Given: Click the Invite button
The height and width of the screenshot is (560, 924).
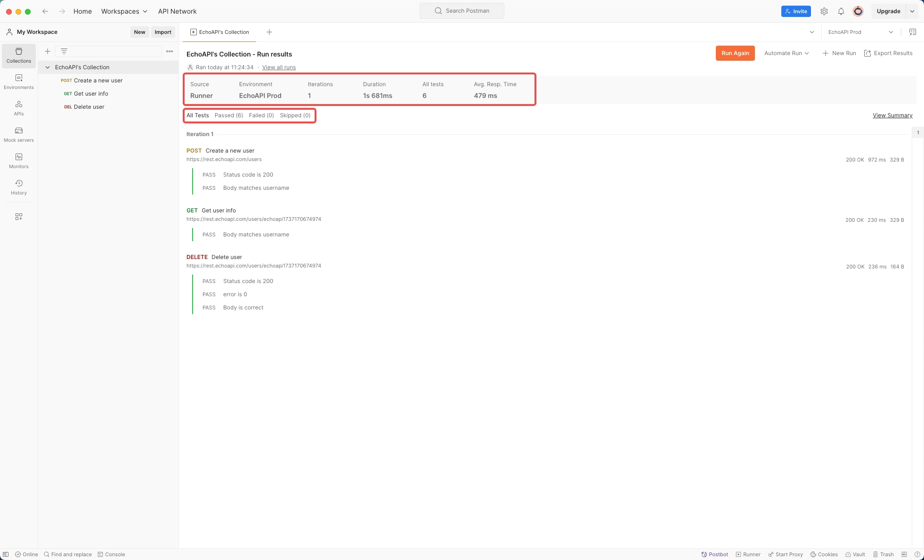Looking at the screenshot, I should click(796, 11).
